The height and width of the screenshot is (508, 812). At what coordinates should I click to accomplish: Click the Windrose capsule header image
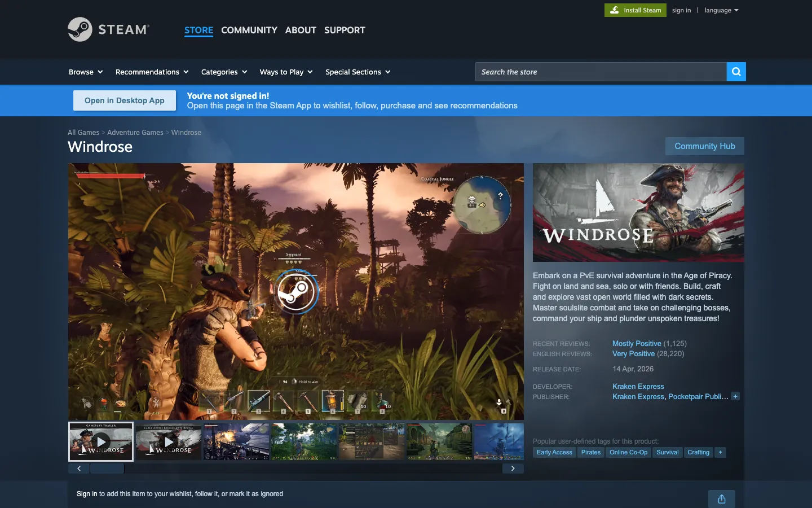pos(638,213)
